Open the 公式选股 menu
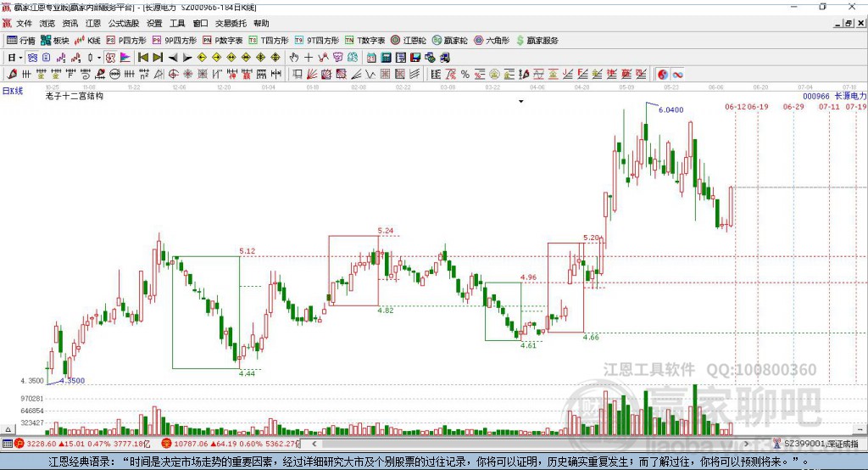This screenshot has width=868, height=470. click(x=124, y=23)
